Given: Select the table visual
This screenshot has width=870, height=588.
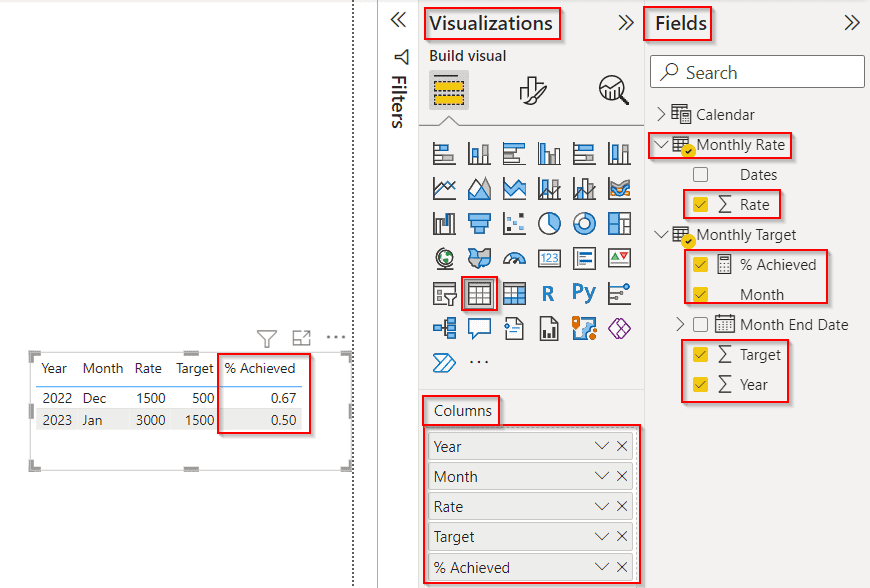Looking at the screenshot, I should pyautogui.click(x=479, y=293).
